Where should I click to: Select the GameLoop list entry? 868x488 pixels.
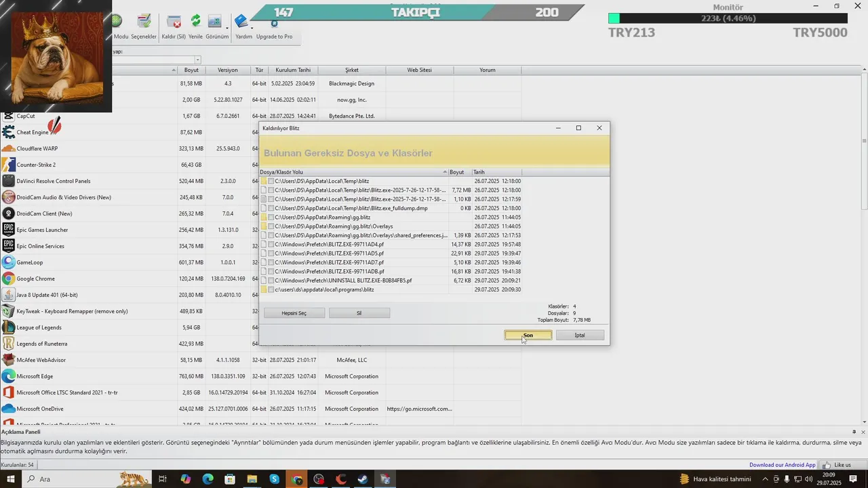click(x=260, y=262)
